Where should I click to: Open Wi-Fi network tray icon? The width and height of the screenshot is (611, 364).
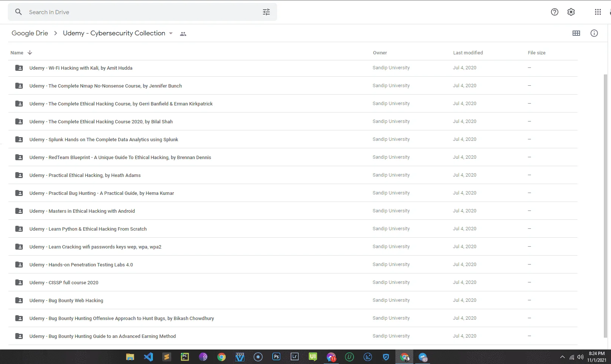pyautogui.click(x=572, y=357)
